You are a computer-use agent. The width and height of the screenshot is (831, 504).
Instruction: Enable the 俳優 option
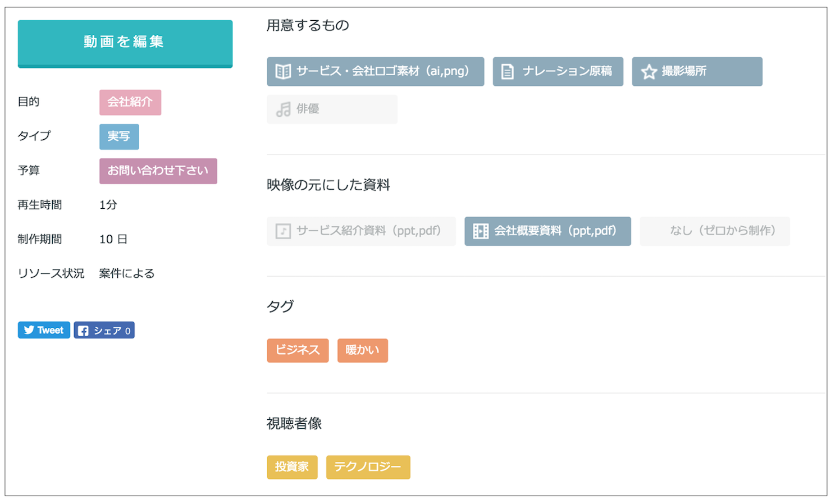pos(332,109)
